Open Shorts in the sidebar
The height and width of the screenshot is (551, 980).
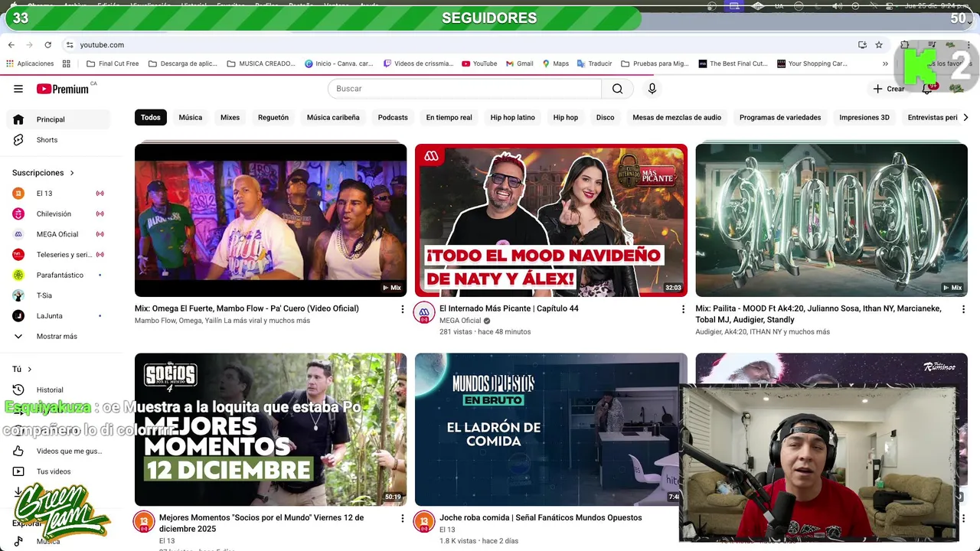(58, 140)
